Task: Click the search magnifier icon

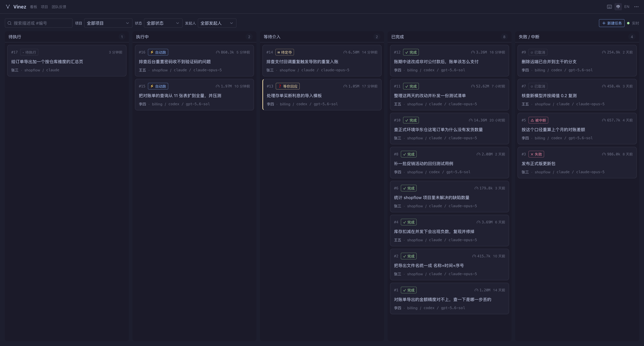Action: pos(10,23)
